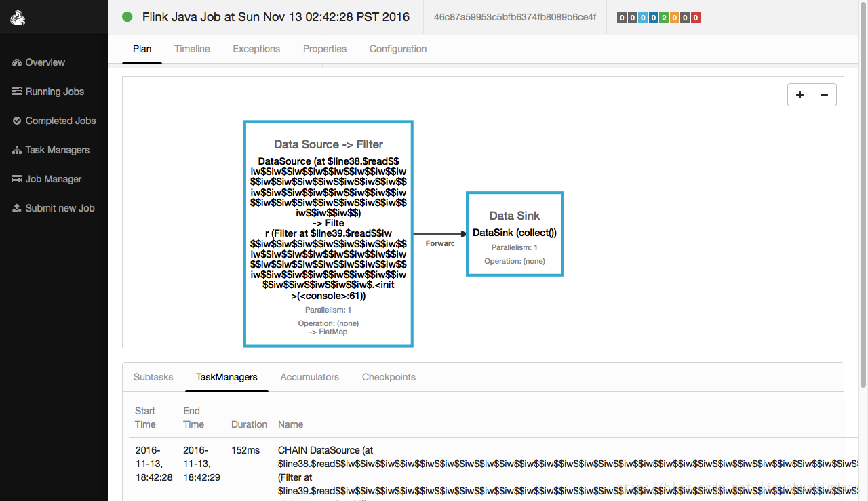Select the TaskManagers tab
This screenshot has width=868, height=501.
[x=226, y=377]
